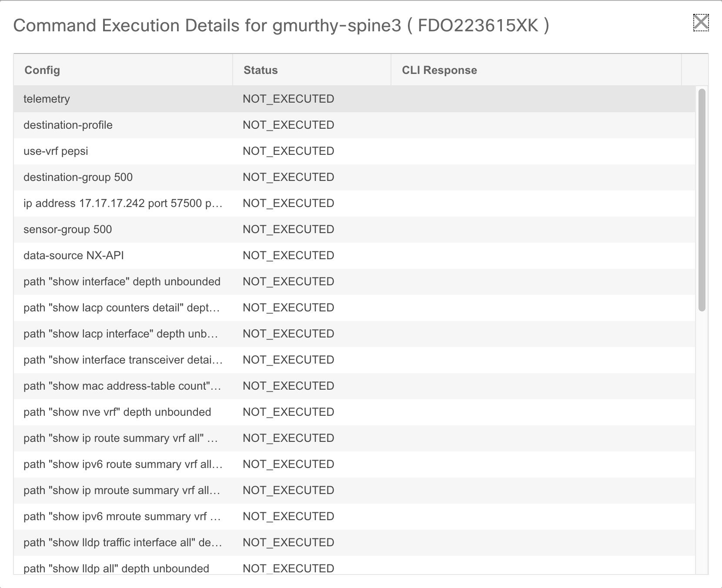Select the ip address 17.17.17.242 row
The width and height of the screenshot is (722, 588).
123,203
